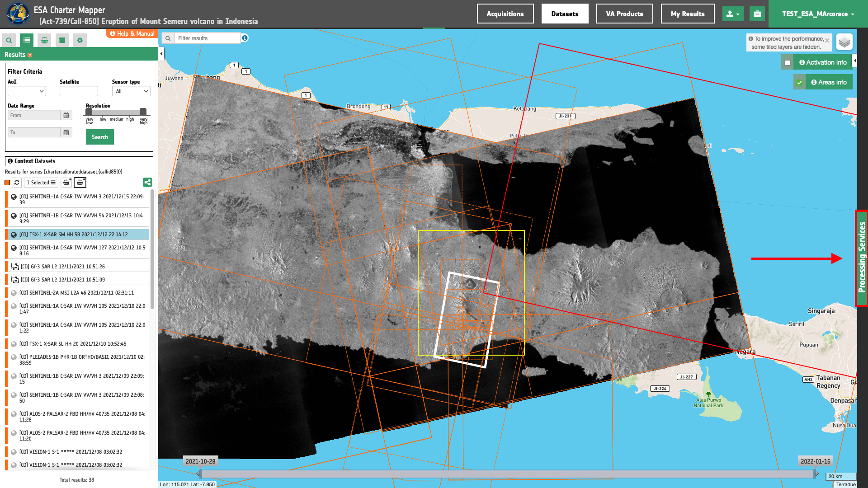The width and height of the screenshot is (868, 488).
Task: Open the settings gear tab
Action: pyautogui.click(x=80, y=40)
